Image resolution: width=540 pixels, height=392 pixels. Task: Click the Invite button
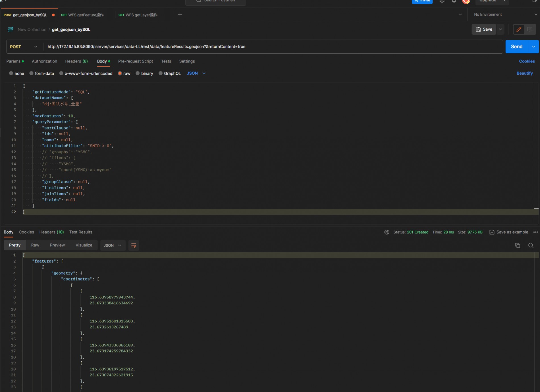pyautogui.click(x=422, y=1)
